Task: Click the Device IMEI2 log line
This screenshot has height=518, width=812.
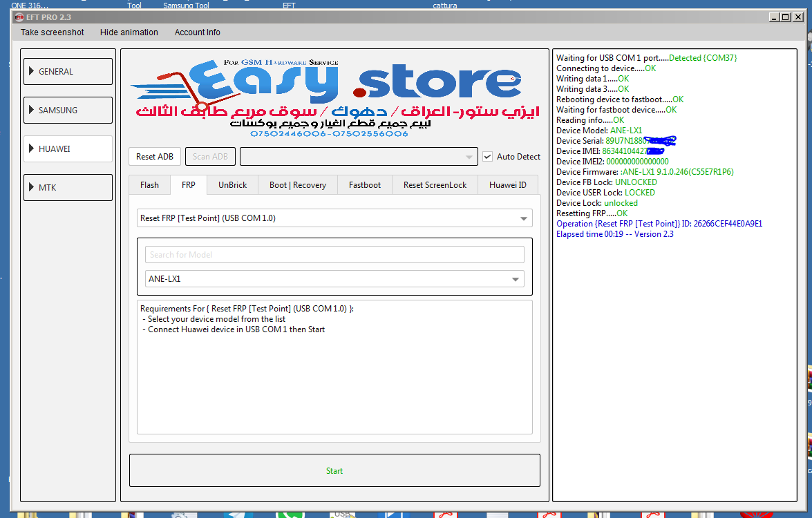Action: 612,162
